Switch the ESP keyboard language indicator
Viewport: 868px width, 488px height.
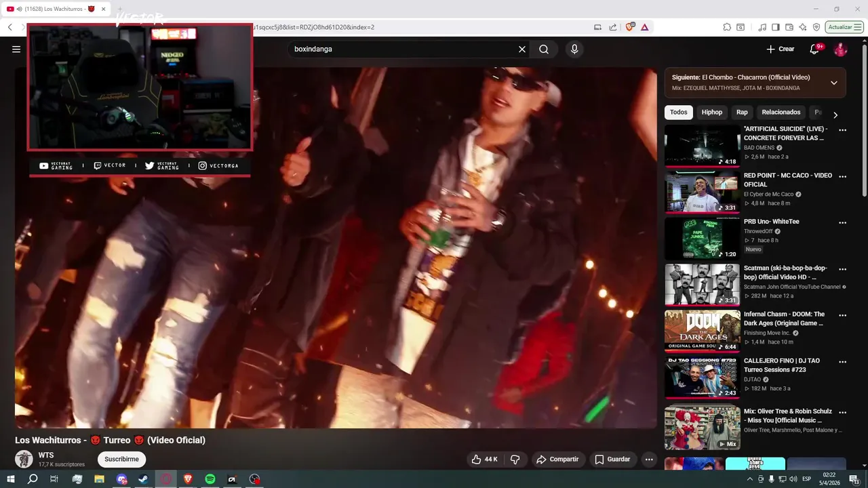click(807, 479)
